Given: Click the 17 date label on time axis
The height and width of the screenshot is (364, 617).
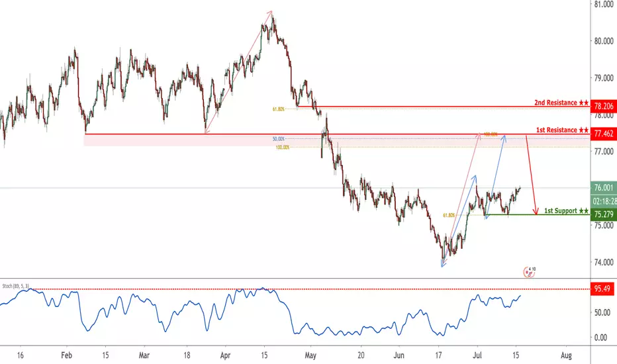Looking at the screenshot, I should pos(438,355).
